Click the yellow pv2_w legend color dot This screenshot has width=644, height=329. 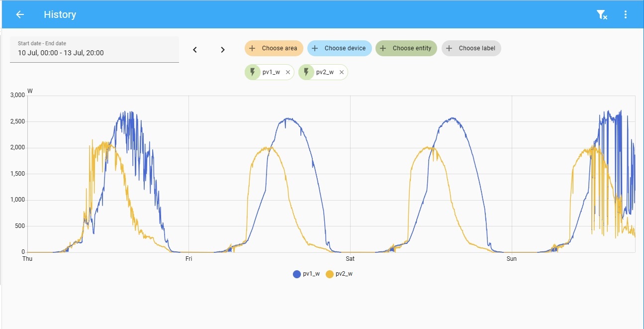coord(330,274)
